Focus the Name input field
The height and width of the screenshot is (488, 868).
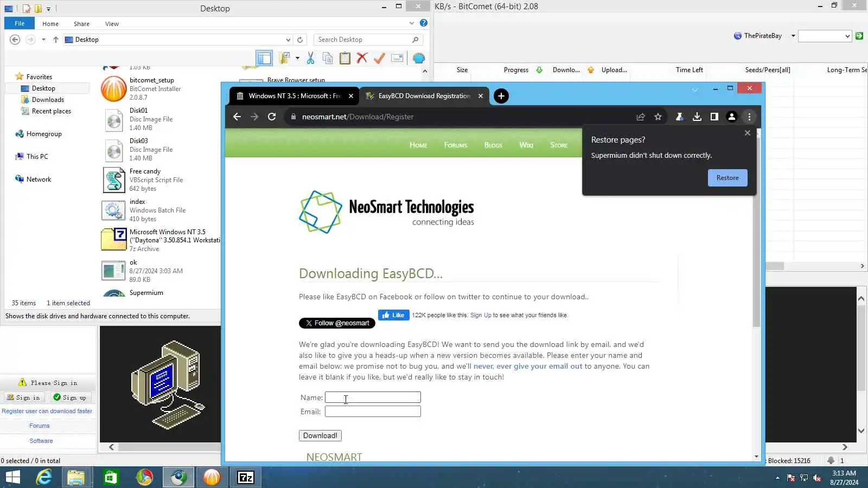(373, 397)
